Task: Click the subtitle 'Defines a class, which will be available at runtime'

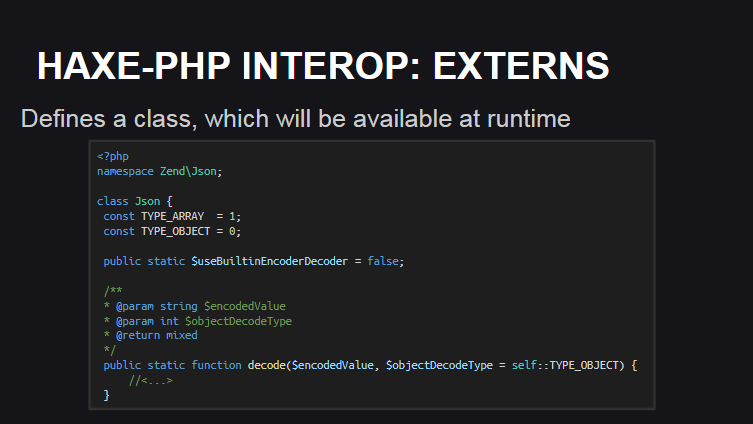Action: click(x=295, y=119)
